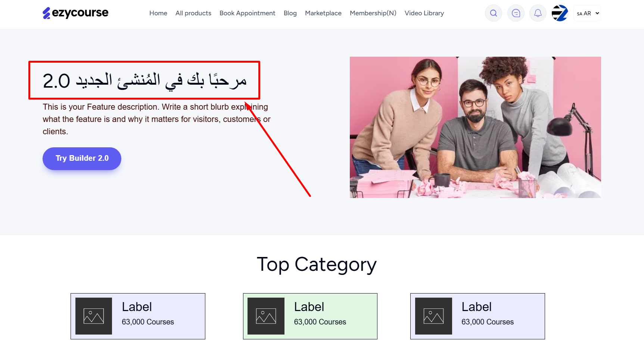Open the notifications bell icon
Viewport: 644px width, 342px height.
click(538, 13)
